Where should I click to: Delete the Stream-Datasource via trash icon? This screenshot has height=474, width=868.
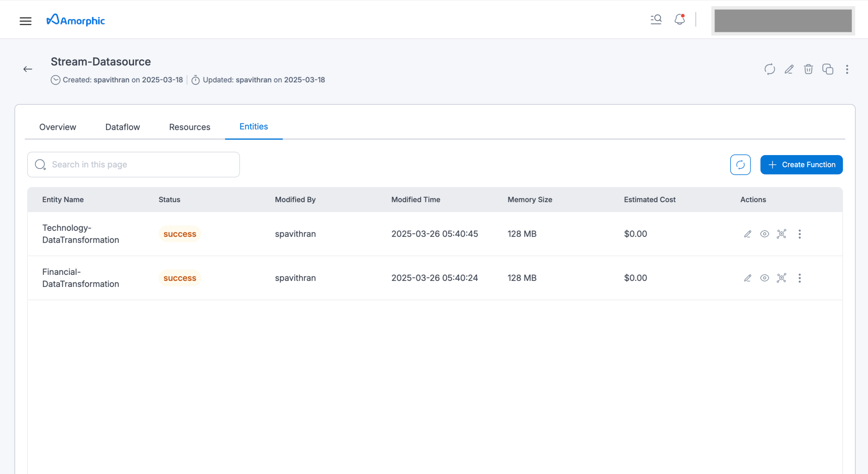[x=808, y=69]
